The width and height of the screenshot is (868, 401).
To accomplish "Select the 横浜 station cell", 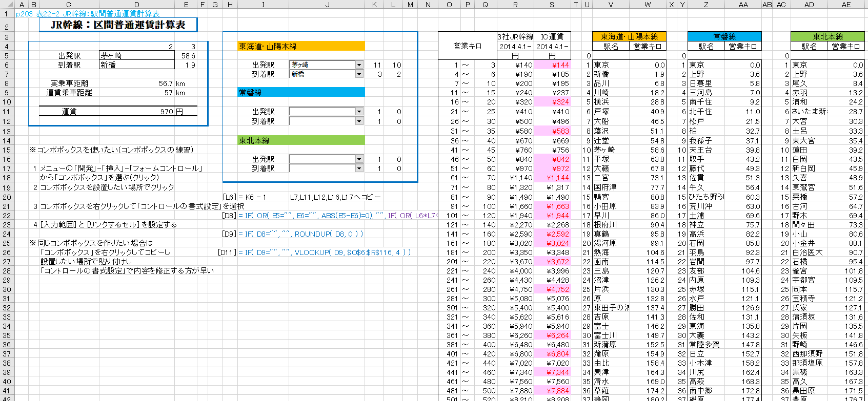I will point(611,102).
